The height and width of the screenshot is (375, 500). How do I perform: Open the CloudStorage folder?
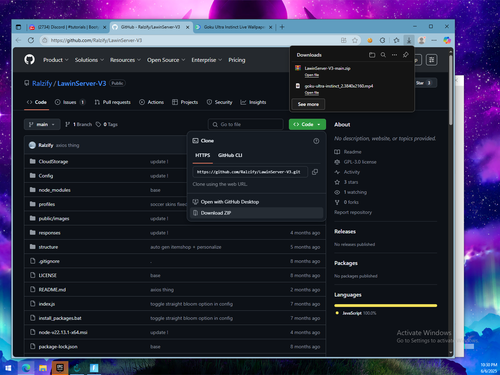coord(53,162)
